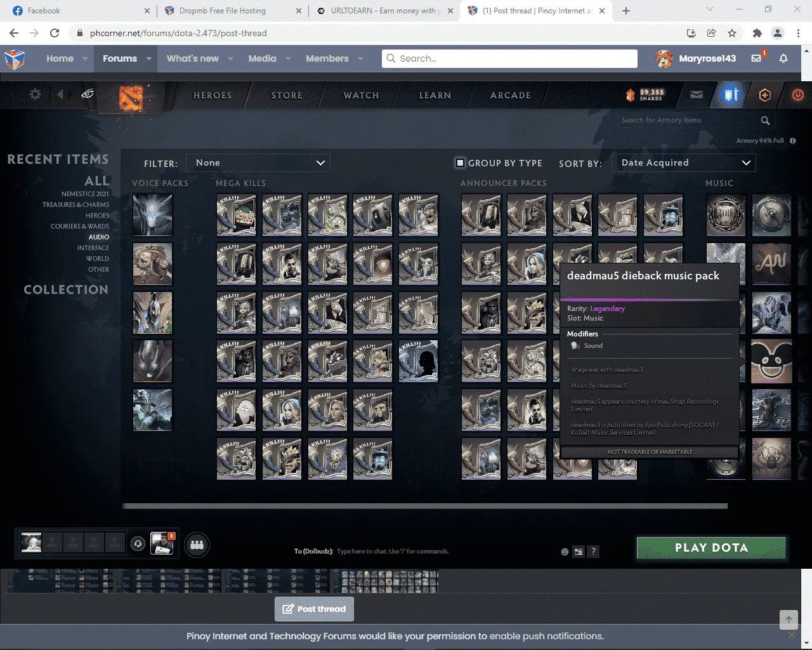Open Chrome profile icon

[x=778, y=33]
